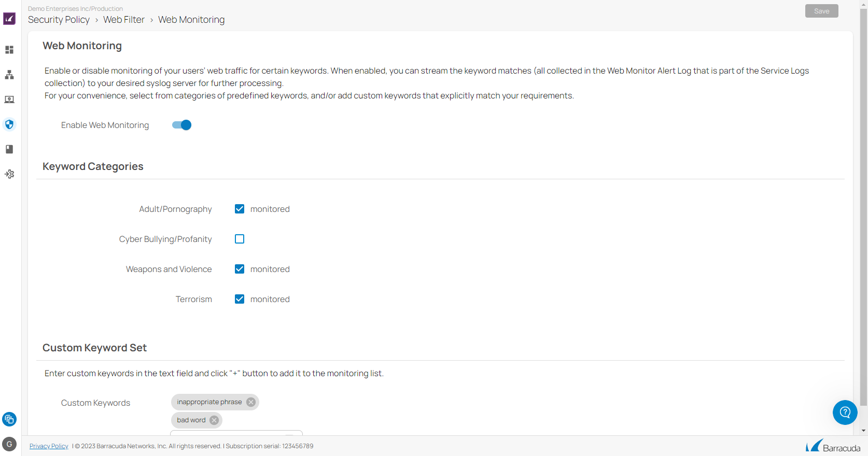Click the scrollbar down arrow
Viewport: 868px width, 456px height.
pos(863,431)
